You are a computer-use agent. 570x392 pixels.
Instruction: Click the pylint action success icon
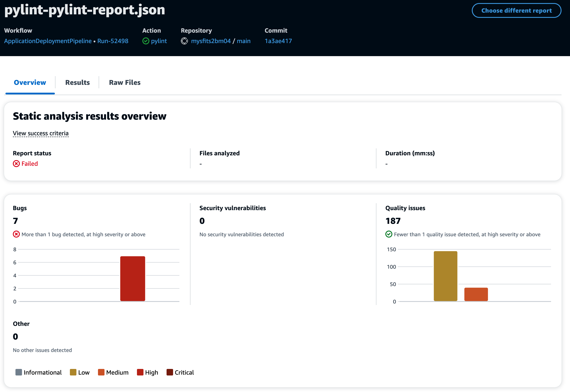point(146,41)
